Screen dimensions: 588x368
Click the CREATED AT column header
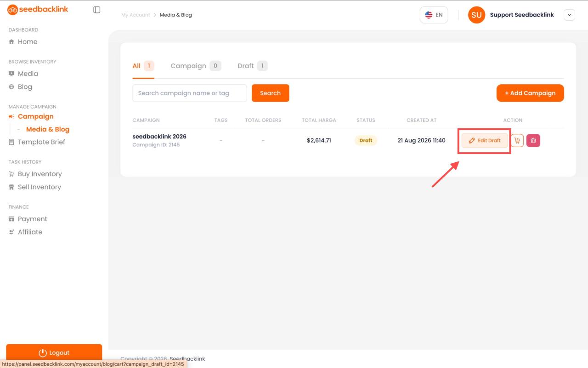[421, 120]
